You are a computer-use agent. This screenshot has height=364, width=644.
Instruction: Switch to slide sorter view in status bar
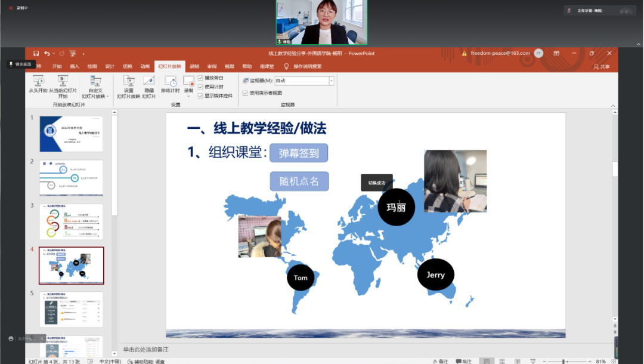tap(503, 361)
